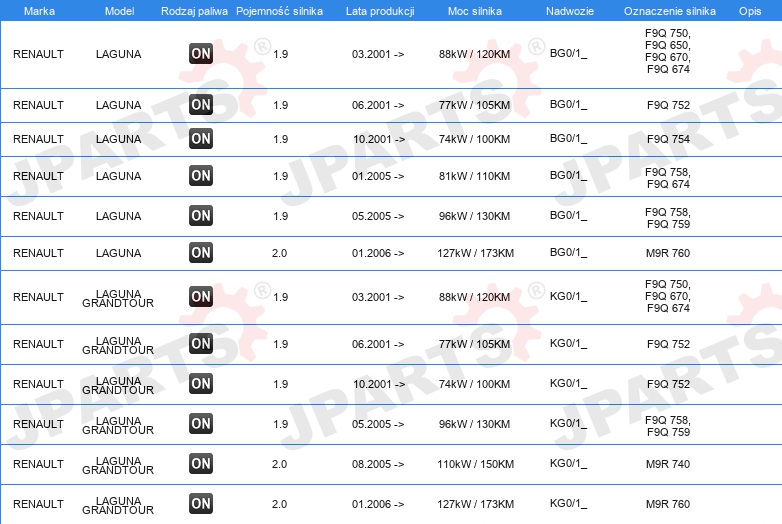Viewport: 782px width, 524px height.
Task: Select the Oznaczenie silnika header
Action: tap(670, 11)
